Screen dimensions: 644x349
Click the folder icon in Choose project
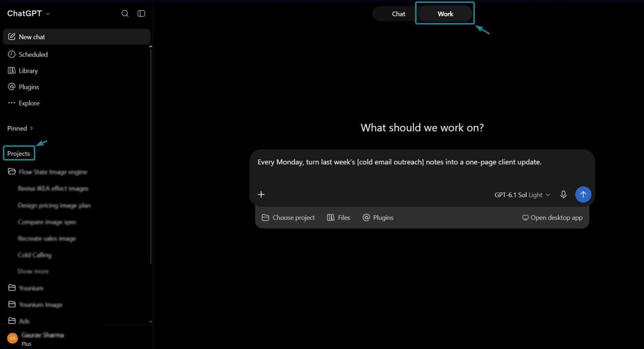[265, 218]
